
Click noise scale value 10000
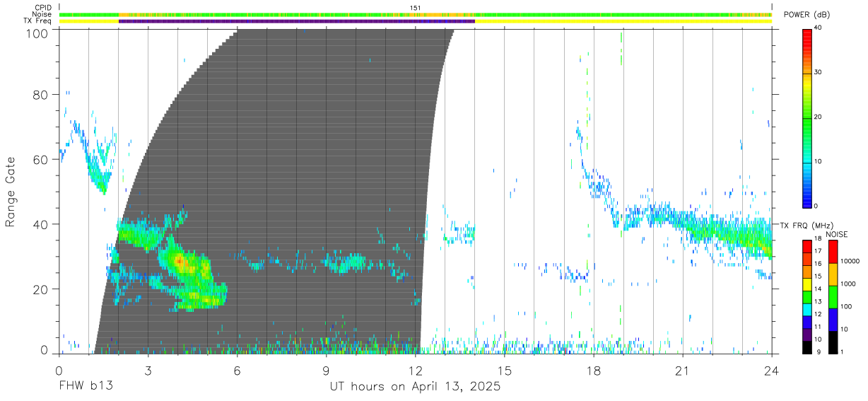point(849,261)
